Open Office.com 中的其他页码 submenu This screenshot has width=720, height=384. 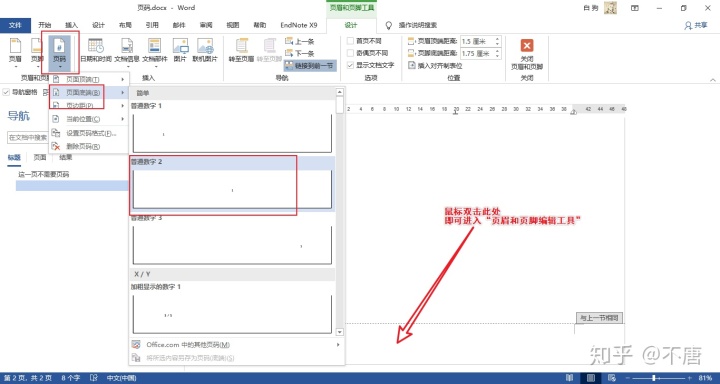pos(236,344)
